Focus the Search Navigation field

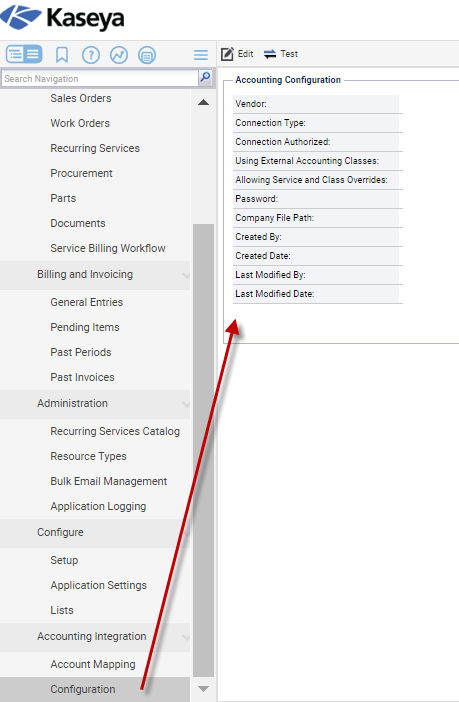pos(100,78)
